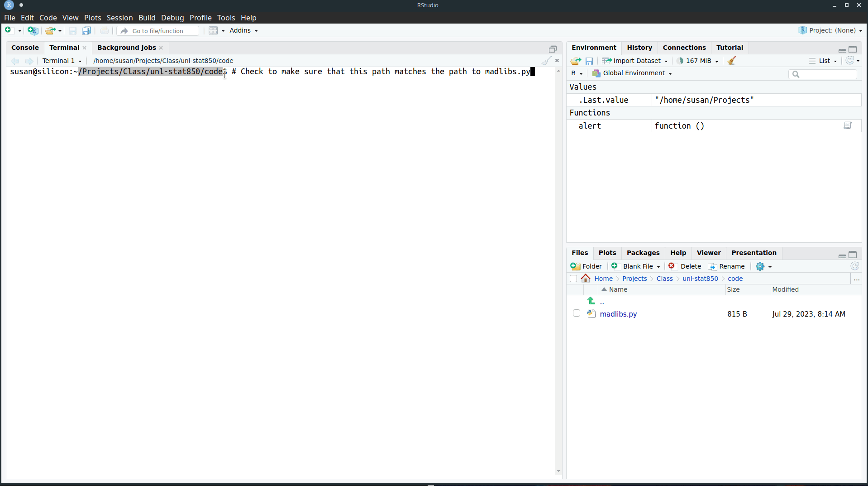This screenshot has height=486, width=868.
Task: Clear the Environment with the broom icon
Action: coord(732,60)
